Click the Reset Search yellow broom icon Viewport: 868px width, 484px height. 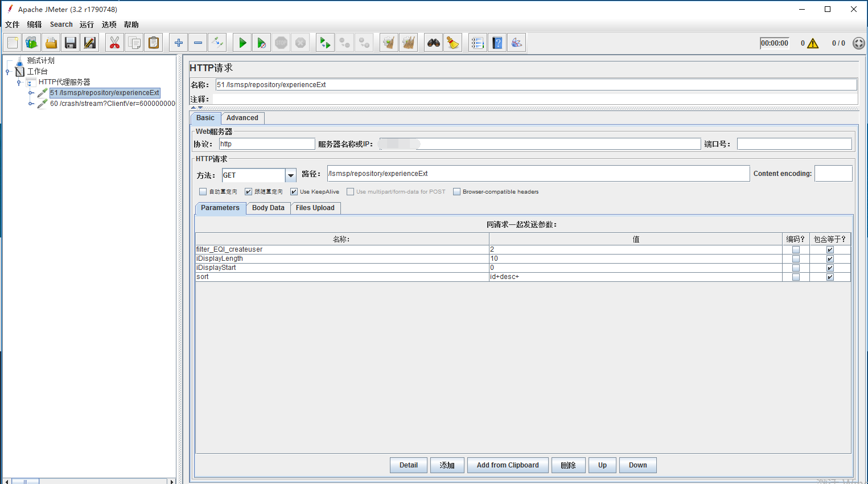tap(453, 43)
